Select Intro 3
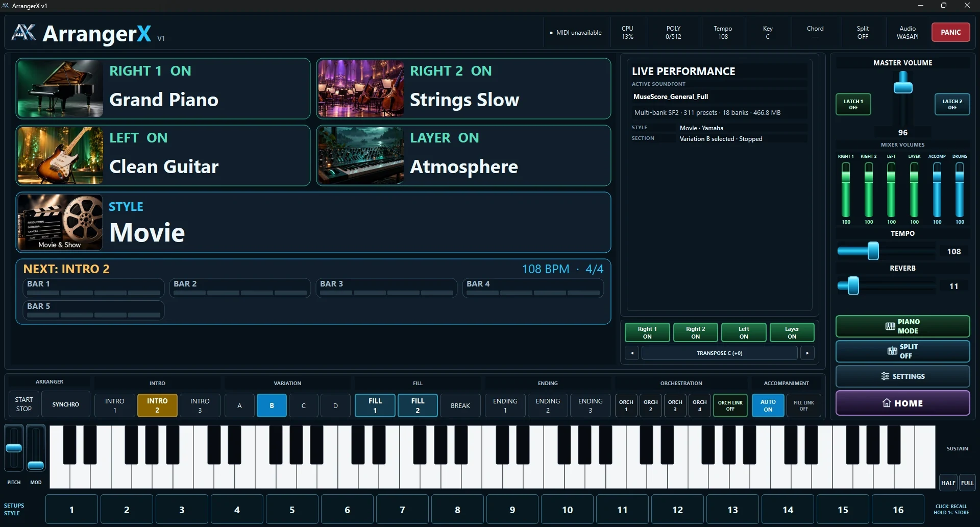This screenshot has height=527, width=980. click(x=200, y=405)
